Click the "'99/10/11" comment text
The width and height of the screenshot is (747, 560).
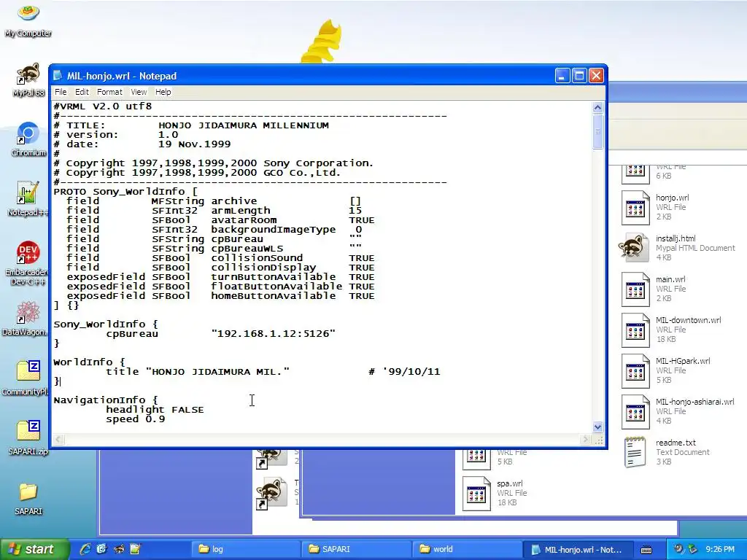pos(411,371)
